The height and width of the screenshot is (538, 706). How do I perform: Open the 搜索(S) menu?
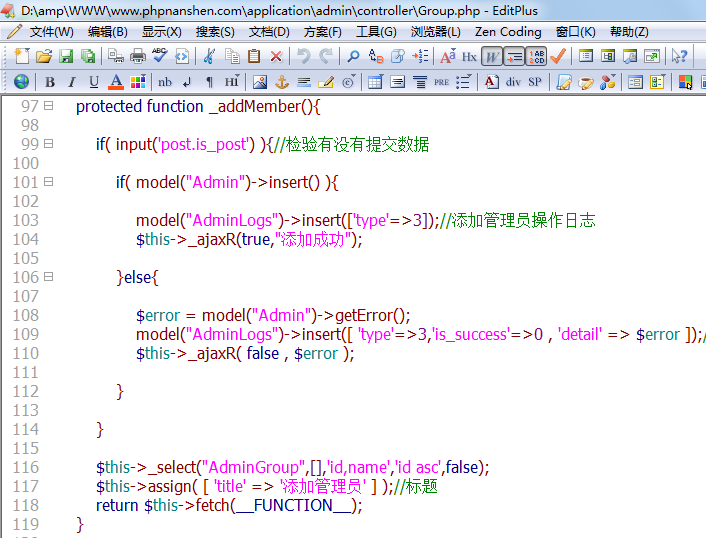[x=215, y=32]
